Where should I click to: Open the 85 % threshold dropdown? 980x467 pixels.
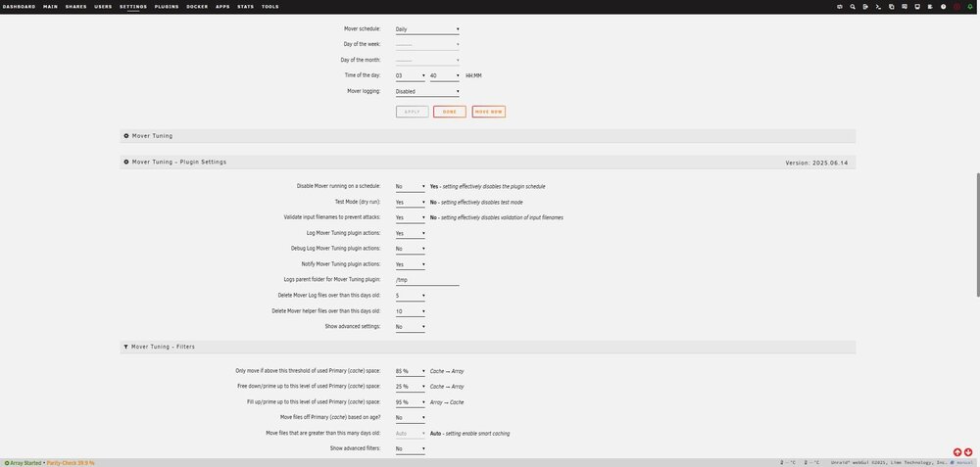click(x=410, y=371)
